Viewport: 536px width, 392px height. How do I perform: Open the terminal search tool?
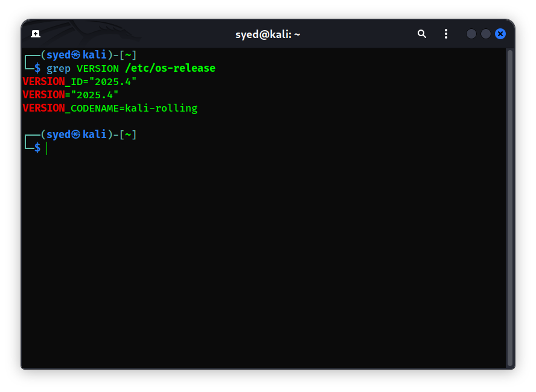pyautogui.click(x=422, y=34)
